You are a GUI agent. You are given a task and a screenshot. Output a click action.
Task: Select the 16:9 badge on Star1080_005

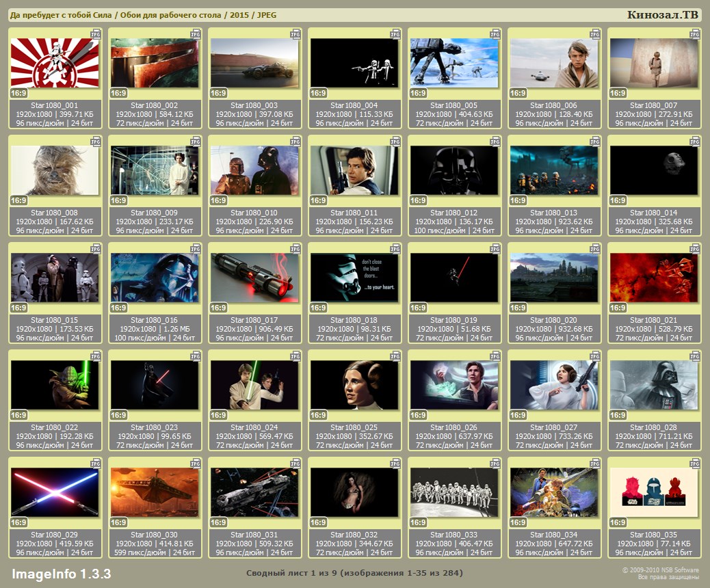pos(418,93)
